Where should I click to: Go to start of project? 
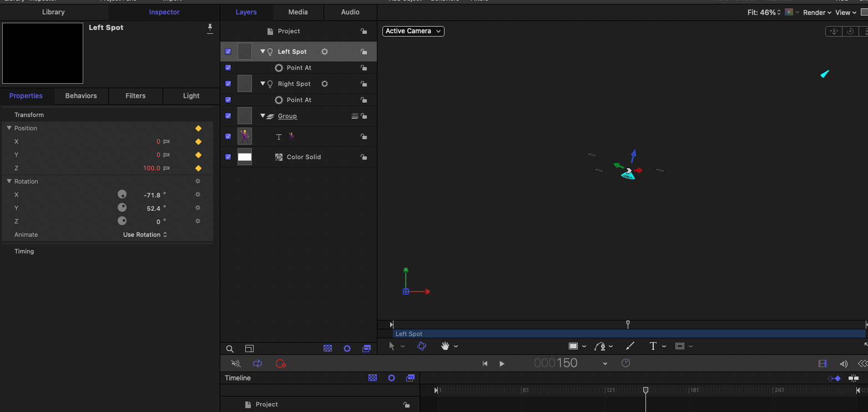[485, 364]
